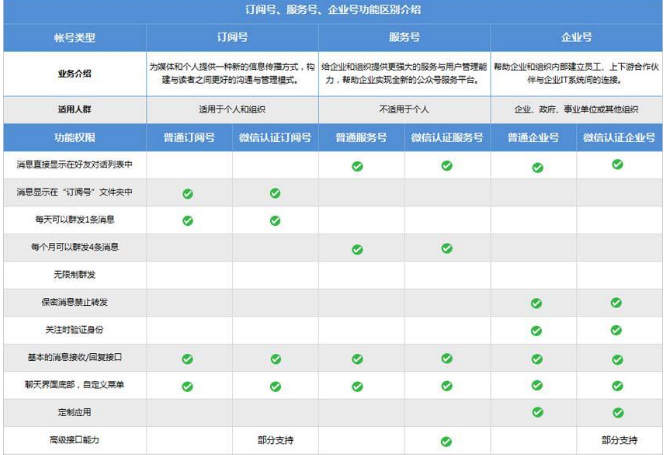
Task: Click 微信认证订阅号 checkmark in 每天可以群发1条消息 row
Action: pos(275,221)
